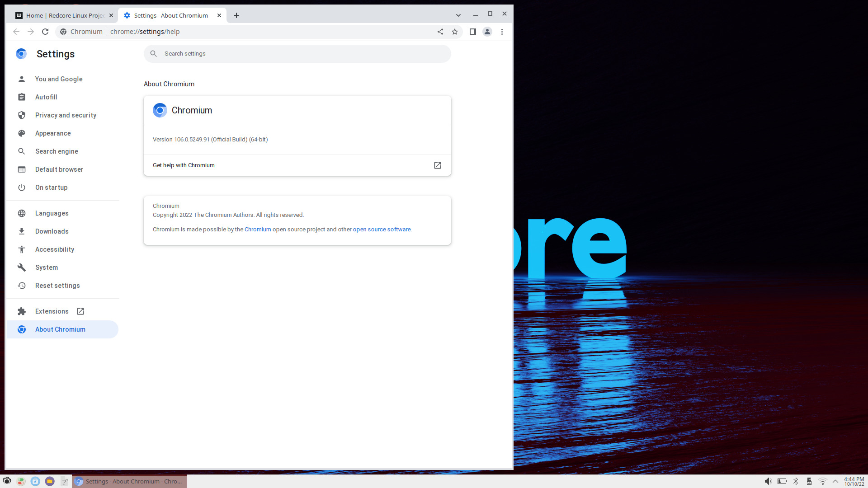
Task: Open the side panel icon
Action: point(473,32)
